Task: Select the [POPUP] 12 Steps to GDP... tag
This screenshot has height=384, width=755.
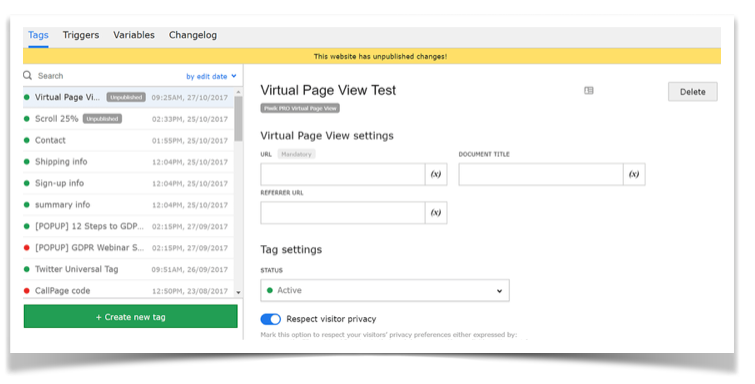Action: pos(129,226)
